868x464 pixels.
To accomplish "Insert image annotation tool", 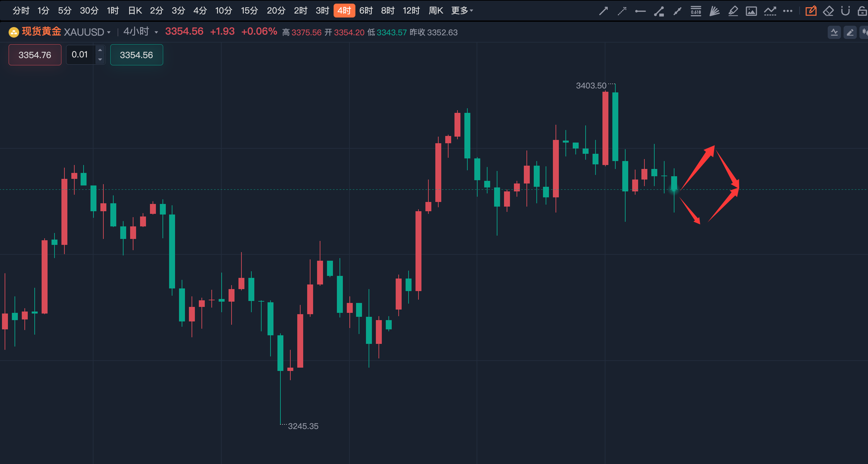I will pyautogui.click(x=751, y=11).
